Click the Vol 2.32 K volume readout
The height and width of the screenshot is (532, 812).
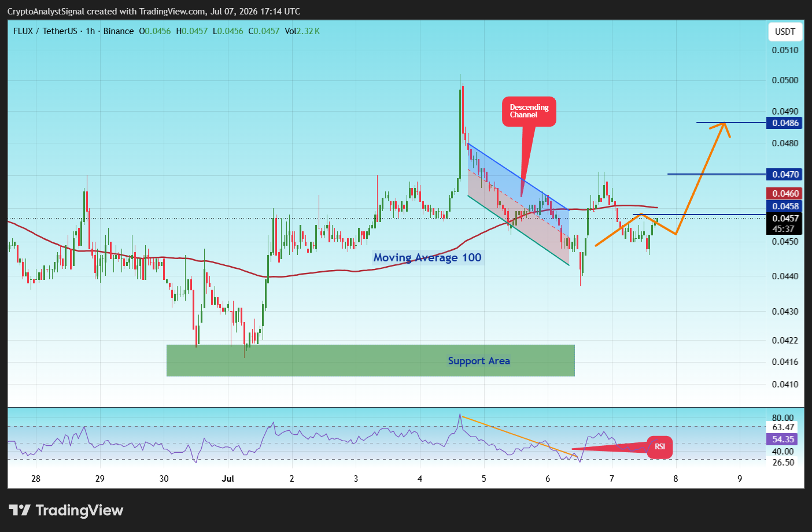pyautogui.click(x=302, y=31)
